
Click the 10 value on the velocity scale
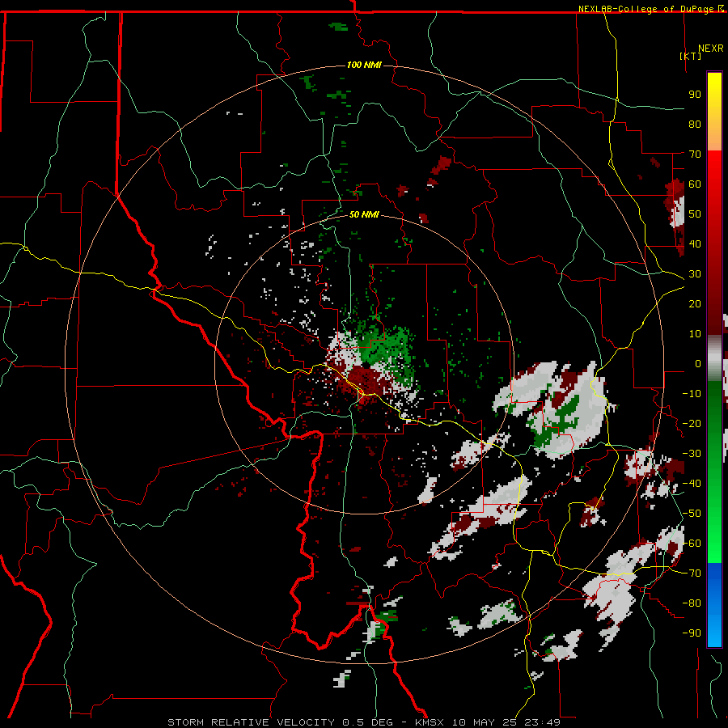pos(695,334)
